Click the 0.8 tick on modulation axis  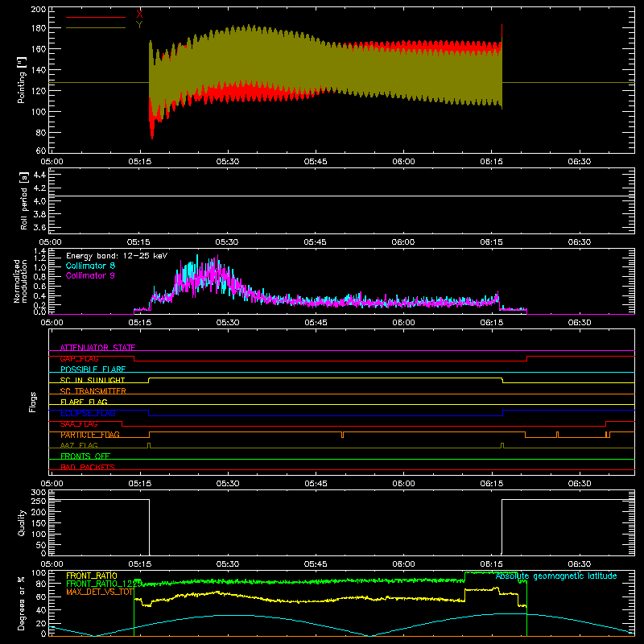pyautogui.click(x=40, y=277)
